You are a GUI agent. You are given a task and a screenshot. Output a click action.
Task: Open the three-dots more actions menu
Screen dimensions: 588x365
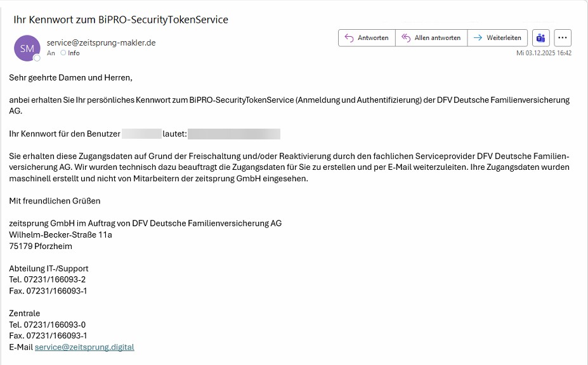click(x=563, y=38)
